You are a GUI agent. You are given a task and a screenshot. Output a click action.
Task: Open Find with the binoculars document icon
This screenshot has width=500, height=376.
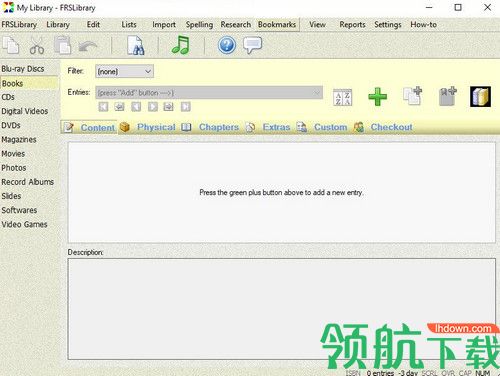[136, 45]
